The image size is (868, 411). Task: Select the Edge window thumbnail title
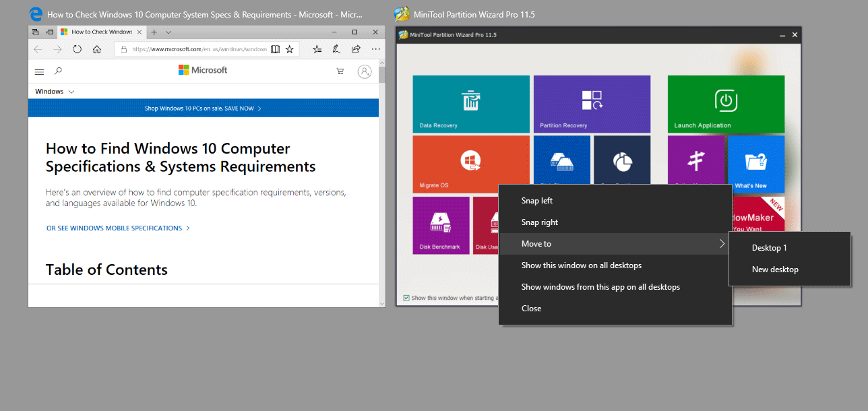point(204,14)
